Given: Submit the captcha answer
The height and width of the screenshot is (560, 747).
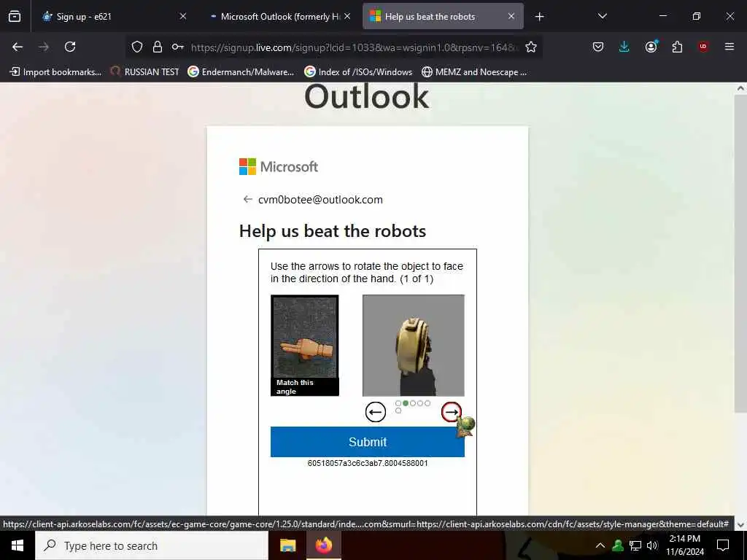Looking at the screenshot, I should [368, 442].
